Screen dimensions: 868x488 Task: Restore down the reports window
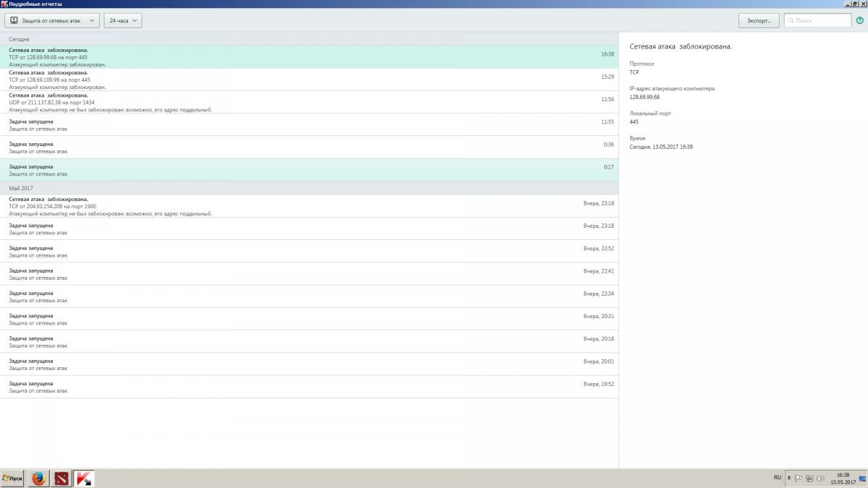coord(855,4)
